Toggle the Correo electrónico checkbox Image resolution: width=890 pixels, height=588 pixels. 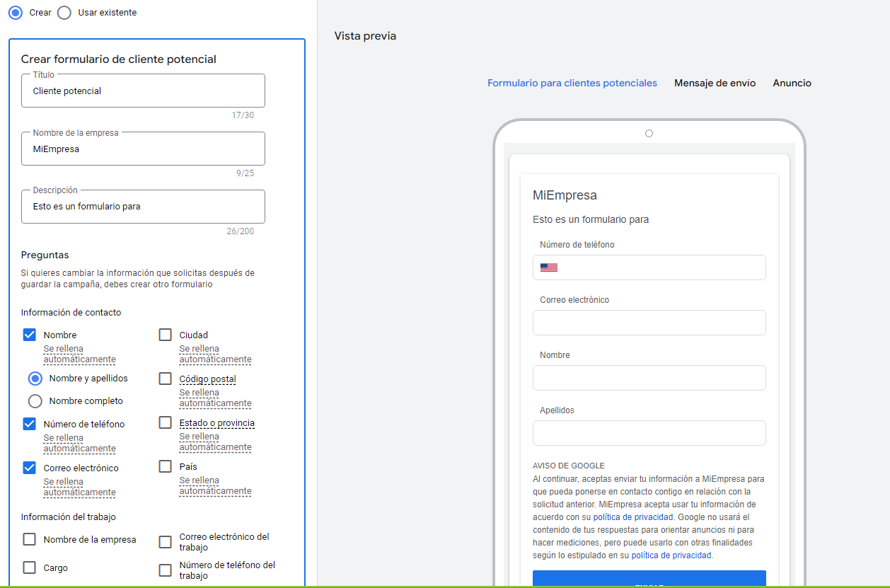(30, 468)
